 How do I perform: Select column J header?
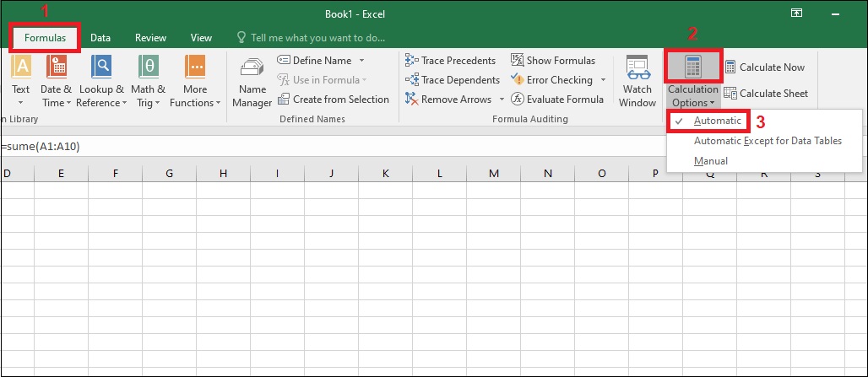[x=331, y=174]
